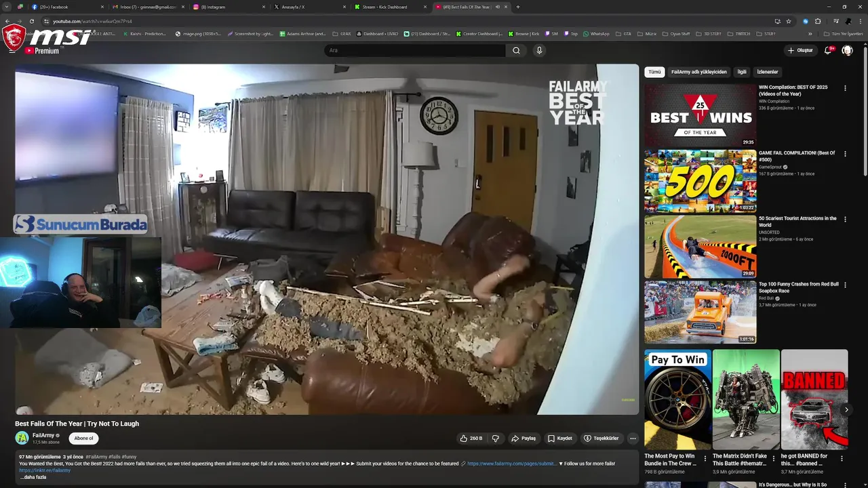Click the YouTube search magnifier icon
Screen dimensions: 868x488
click(x=516, y=50)
